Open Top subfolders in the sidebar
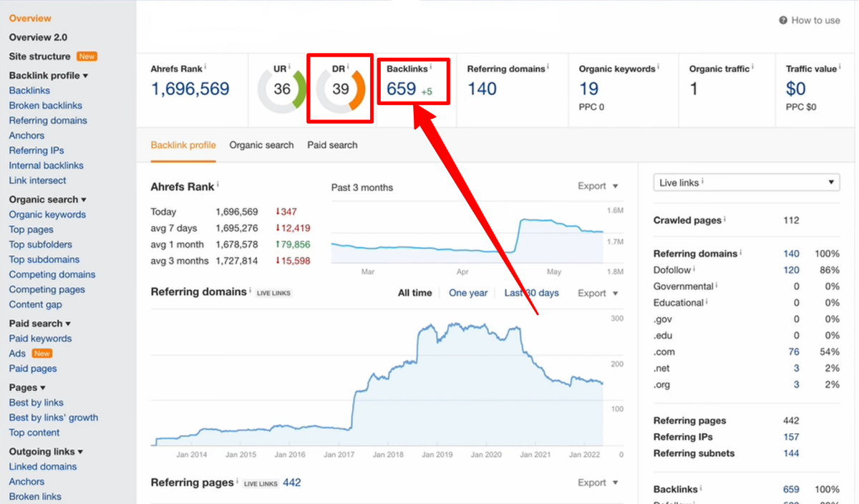 click(40, 245)
